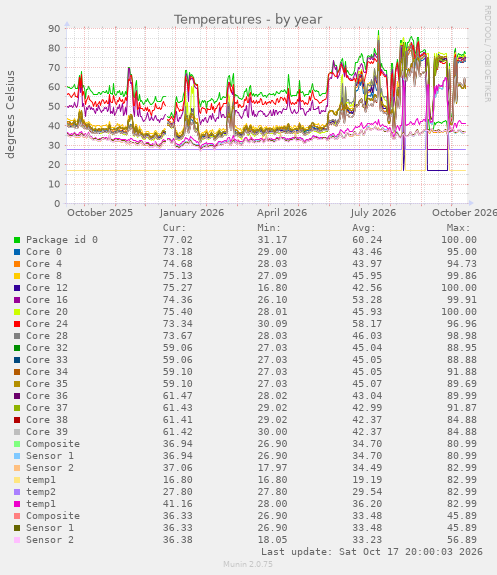Click the dark green Core 32 swatch
497x575 pixels.
(17, 348)
